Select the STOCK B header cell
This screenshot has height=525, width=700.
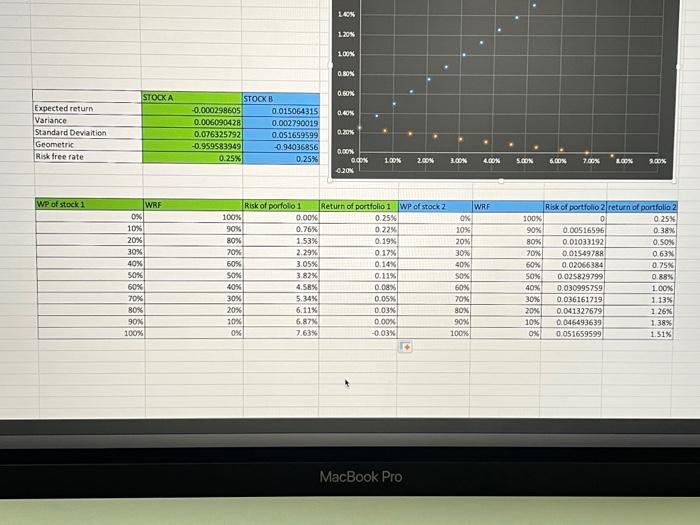tap(281, 99)
